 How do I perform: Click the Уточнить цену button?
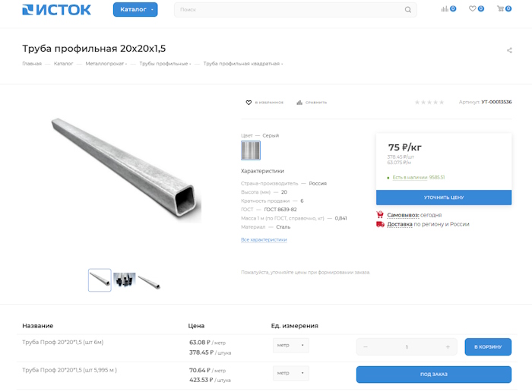point(443,198)
